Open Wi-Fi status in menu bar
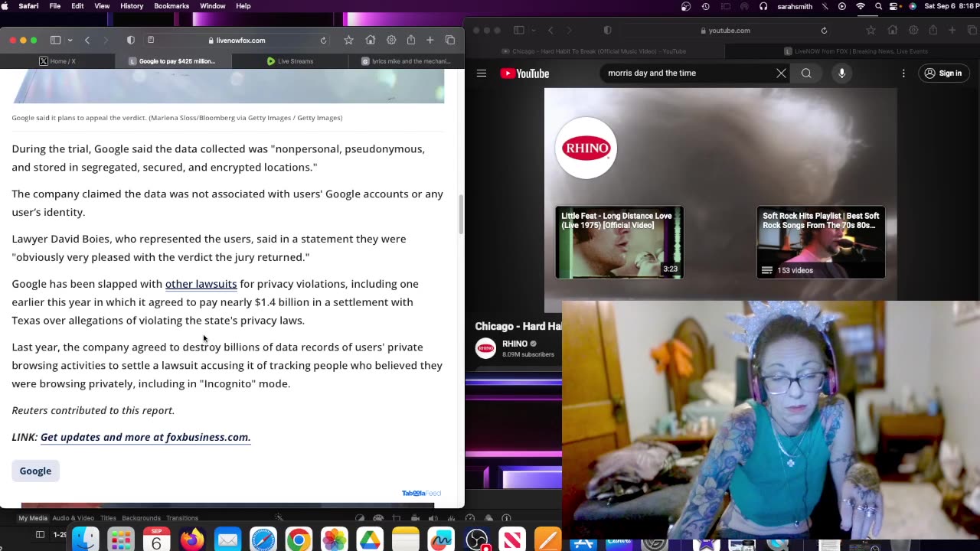This screenshot has width=980, height=551. [861, 6]
